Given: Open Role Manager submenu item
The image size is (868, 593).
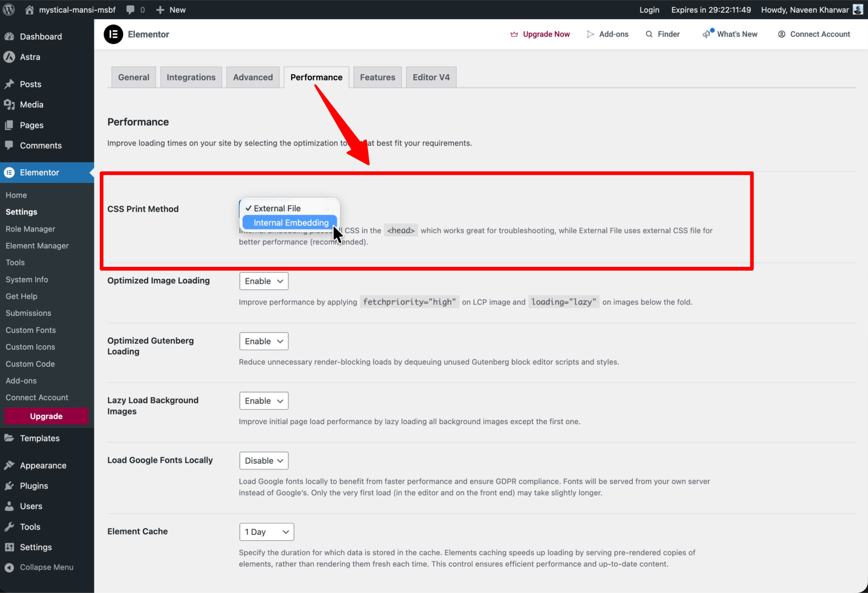Looking at the screenshot, I should [31, 229].
